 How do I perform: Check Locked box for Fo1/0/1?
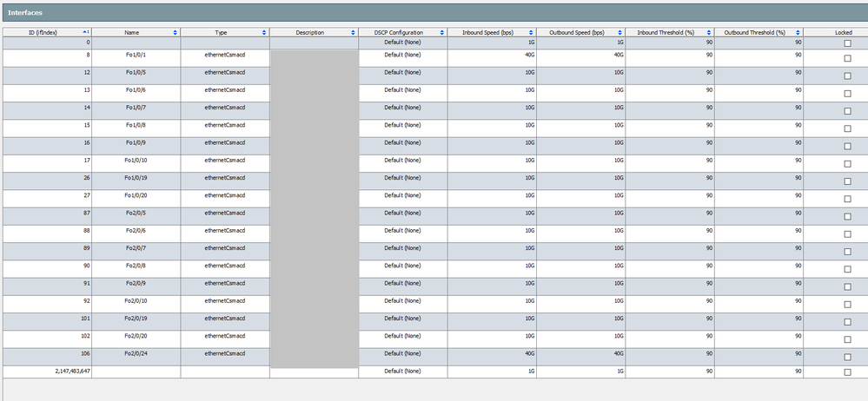[x=847, y=58]
